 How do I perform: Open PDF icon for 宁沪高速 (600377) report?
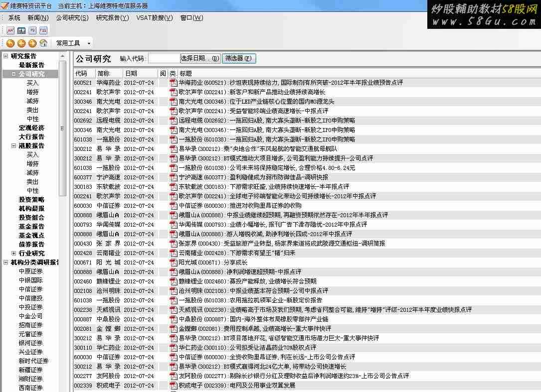pos(173,177)
